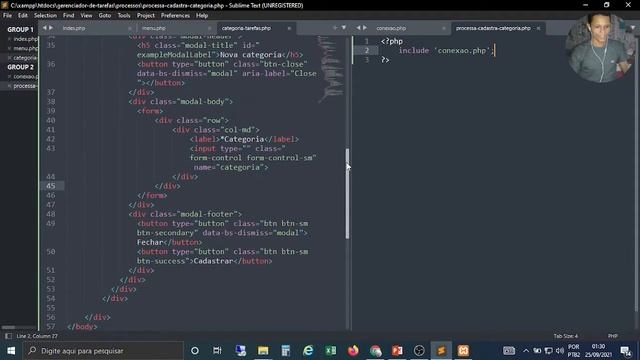Viewport: 640px width, 360px height.
Task: Open Firefox from taskbar
Action: coord(353,351)
